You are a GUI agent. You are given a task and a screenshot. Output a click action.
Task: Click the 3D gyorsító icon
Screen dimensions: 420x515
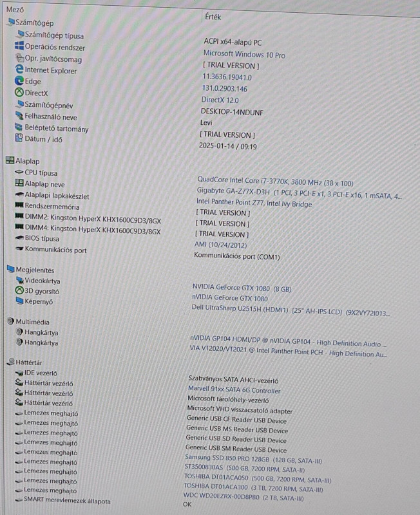tap(19, 290)
